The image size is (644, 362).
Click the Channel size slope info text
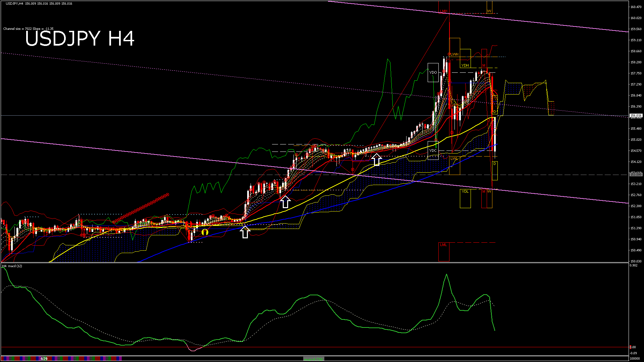[x=28, y=29]
